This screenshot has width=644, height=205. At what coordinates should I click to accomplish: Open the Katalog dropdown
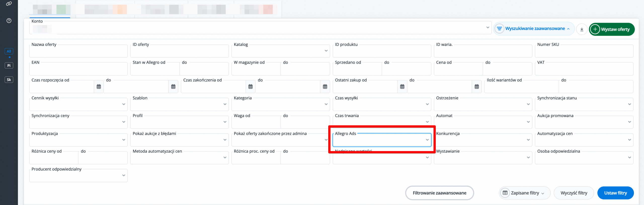pos(280,51)
